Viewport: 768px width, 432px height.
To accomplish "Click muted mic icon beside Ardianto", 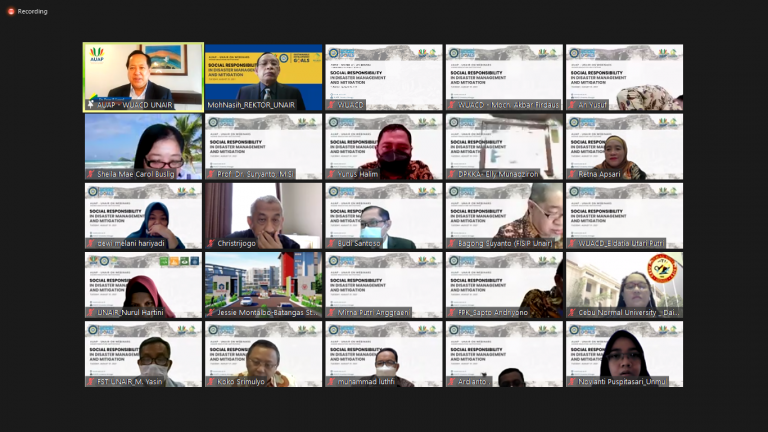I will click(x=452, y=381).
